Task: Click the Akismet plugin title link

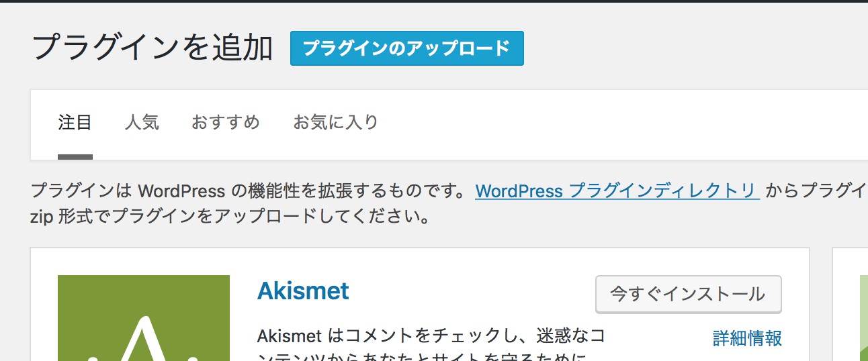Action: click(303, 291)
